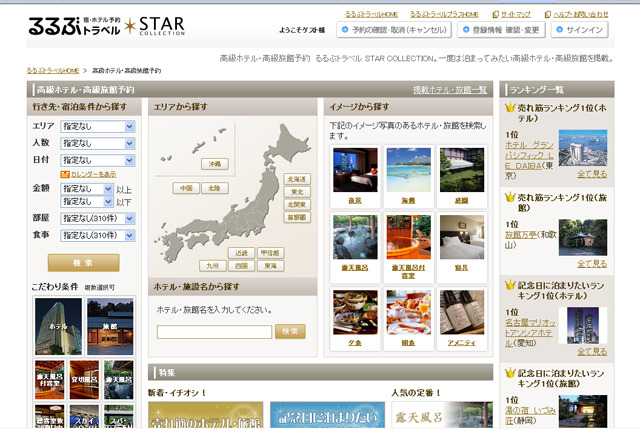Expand the 日付 dropdown
This screenshot has height=429, width=640.
[x=98, y=160]
